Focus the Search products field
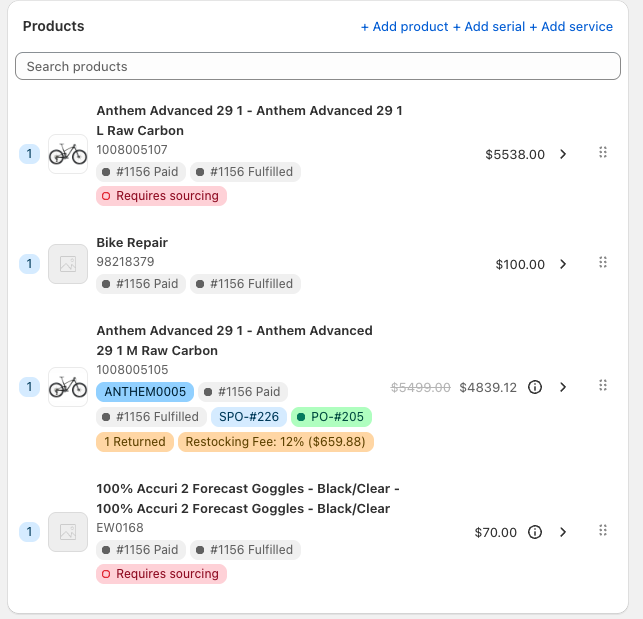Screen dimensions: 643x619 click(318, 66)
